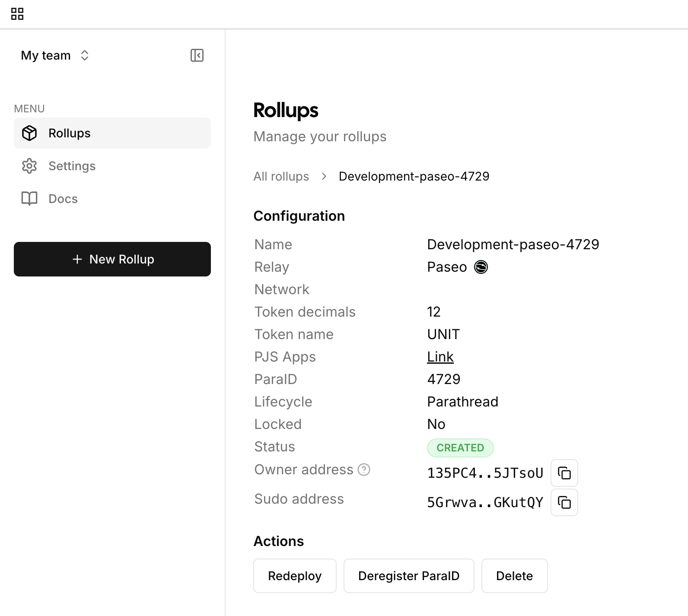
Task: Click the owner address text 135PC4..5JTsoU
Action: click(x=485, y=473)
